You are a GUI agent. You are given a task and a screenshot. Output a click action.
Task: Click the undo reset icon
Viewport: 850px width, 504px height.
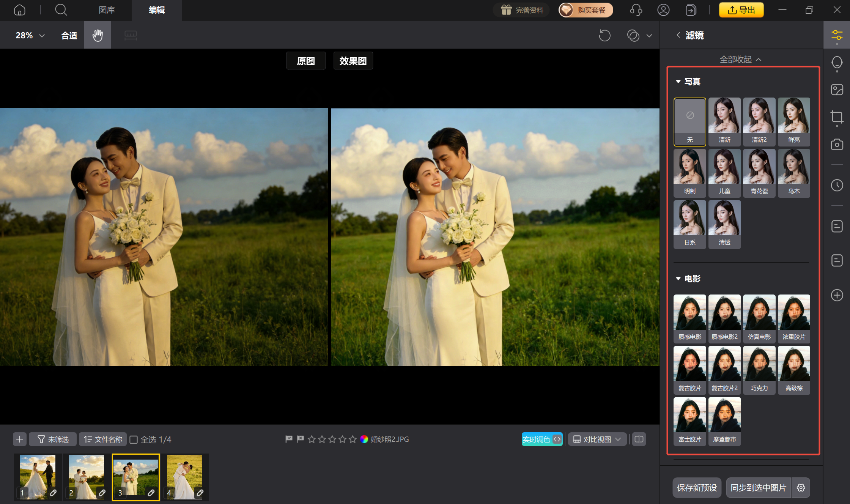click(x=604, y=35)
